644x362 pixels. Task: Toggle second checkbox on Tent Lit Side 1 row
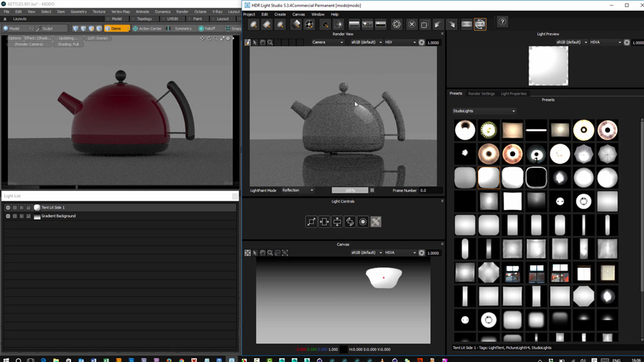tap(15, 208)
